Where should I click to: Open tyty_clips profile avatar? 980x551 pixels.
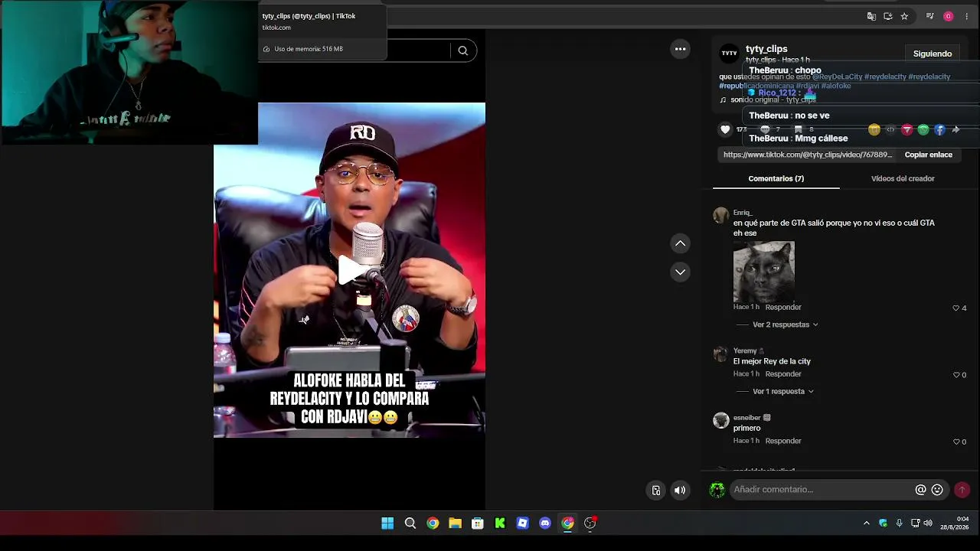(x=730, y=54)
